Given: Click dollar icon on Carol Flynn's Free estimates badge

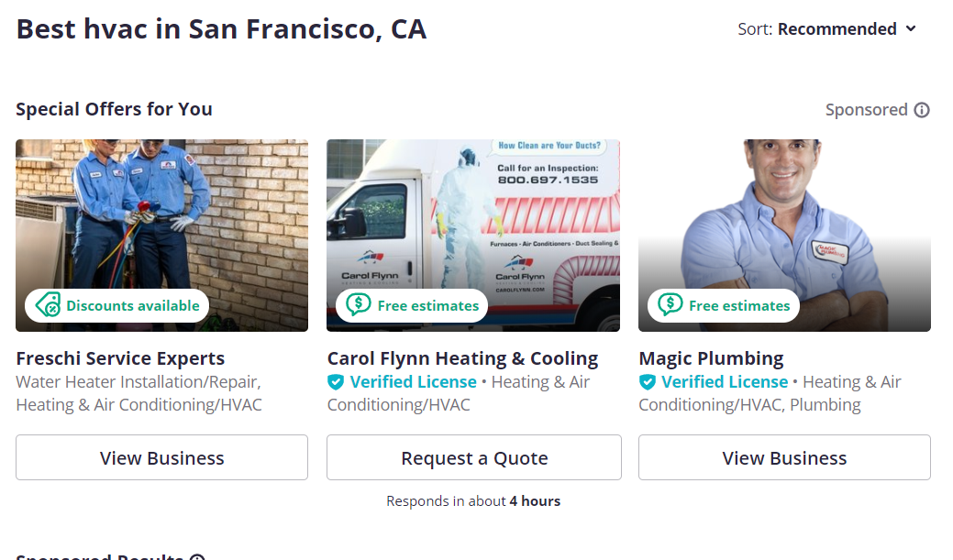Looking at the screenshot, I should pyautogui.click(x=359, y=305).
